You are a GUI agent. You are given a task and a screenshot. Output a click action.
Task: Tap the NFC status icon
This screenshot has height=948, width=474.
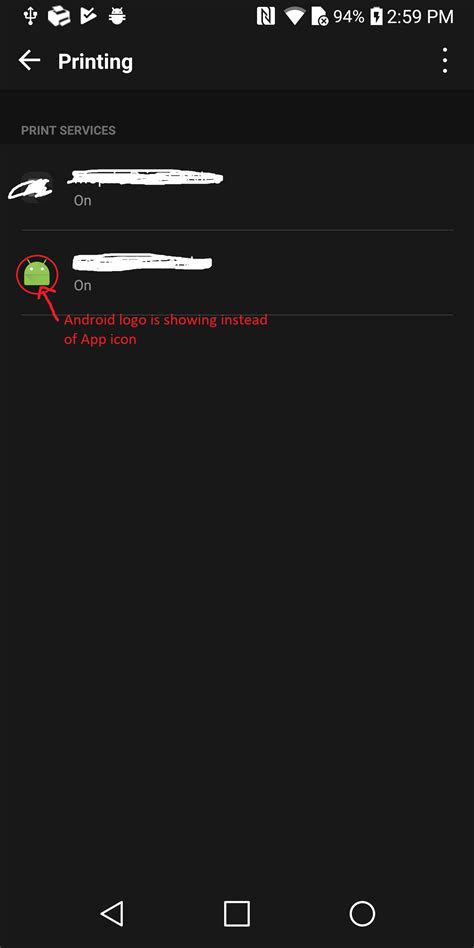(266, 16)
